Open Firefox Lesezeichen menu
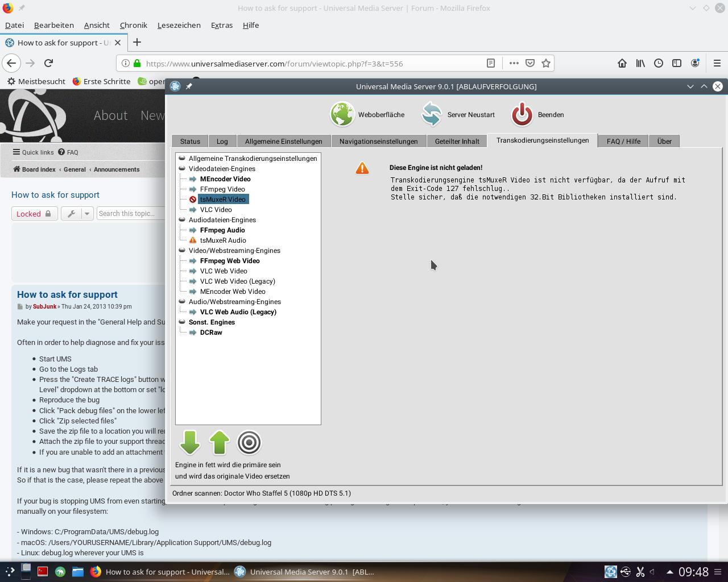The height and width of the screenshot is (582, 728). pos(179,25)
